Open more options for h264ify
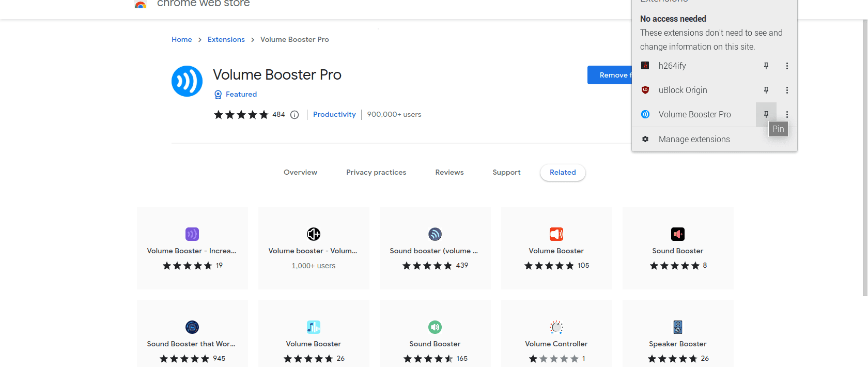 click(x=787, y=66)
